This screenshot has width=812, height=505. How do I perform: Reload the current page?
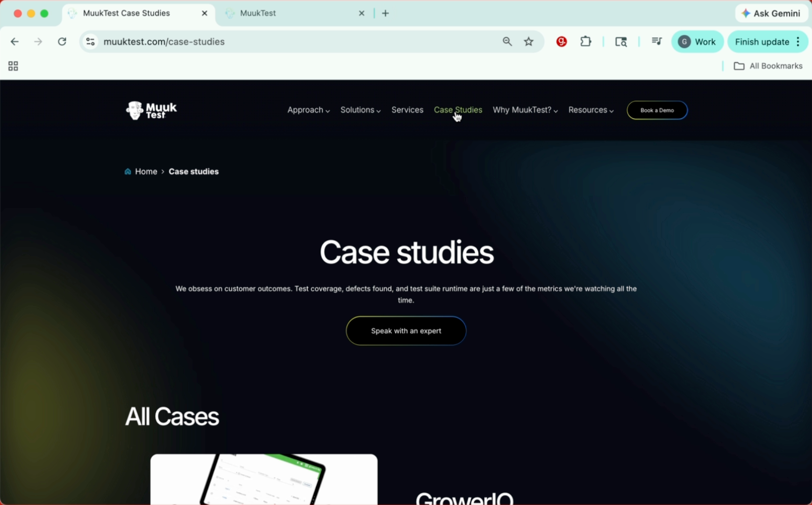(x=62, y=42)
